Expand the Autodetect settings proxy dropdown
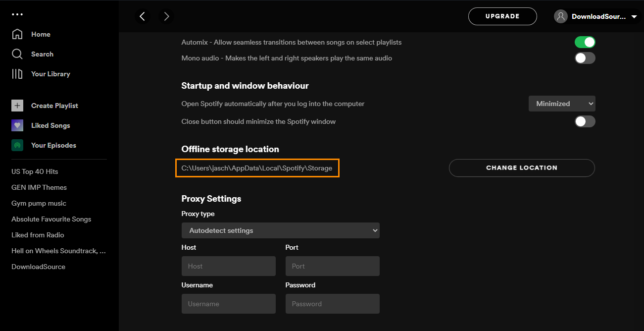Viewport: 644px width, 331px height. (x=281, y=230)
